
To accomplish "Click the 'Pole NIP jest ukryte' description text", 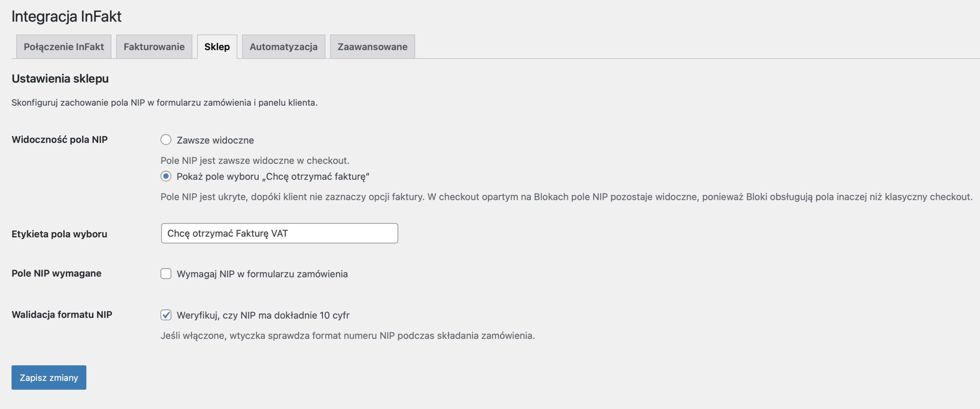I will click(x=567, y=197).
